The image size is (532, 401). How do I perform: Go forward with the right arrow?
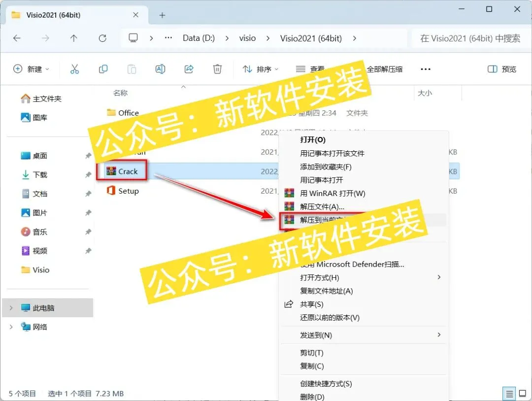(45, 38)
